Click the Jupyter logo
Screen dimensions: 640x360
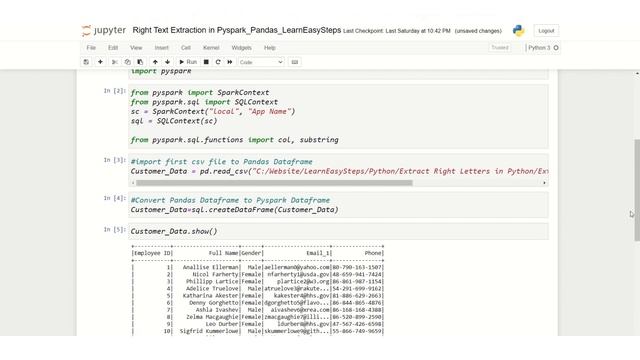[x=104, y=31]
